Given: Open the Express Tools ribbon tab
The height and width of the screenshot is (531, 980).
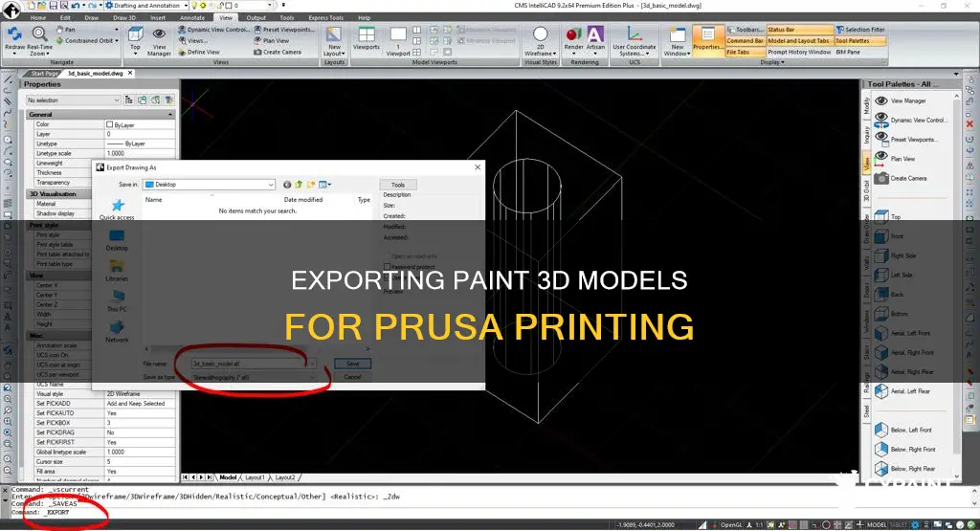Looking at the screenshot, I should point(325,17).
